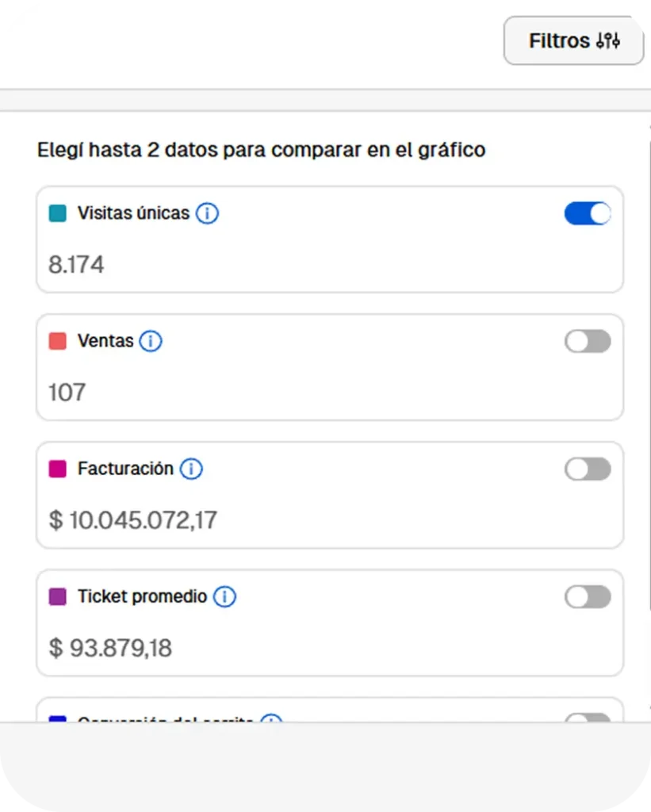Open the Filtros button

[573, 40]
